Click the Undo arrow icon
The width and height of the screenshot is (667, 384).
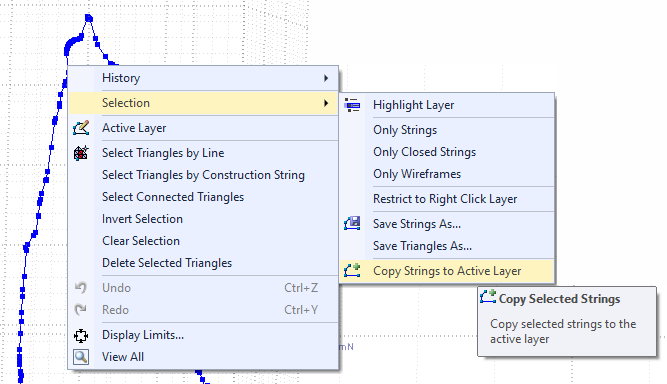(x=81, y=288)
